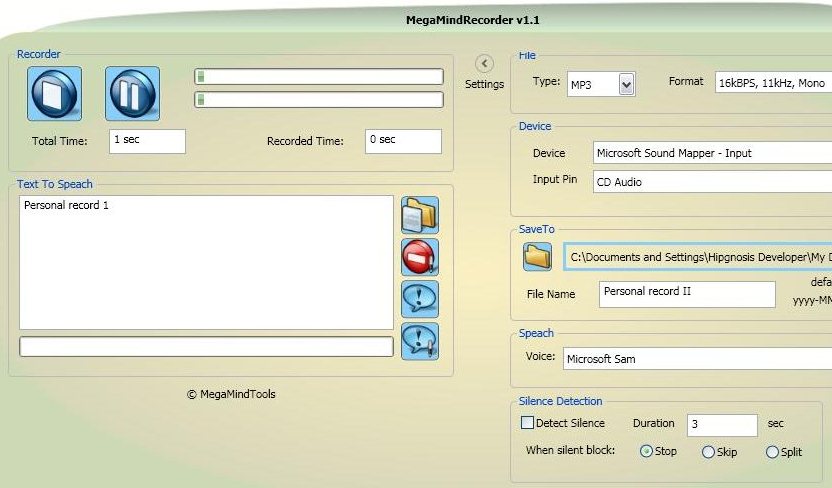Click the silence Duration field
Screen dimensions: 832x488
pyautogui.click(x=722, y=425)
